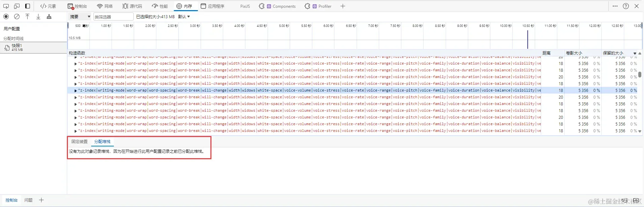
Task: Select snapshot 快照1 in the sidebar
Action: pos(34,47)
